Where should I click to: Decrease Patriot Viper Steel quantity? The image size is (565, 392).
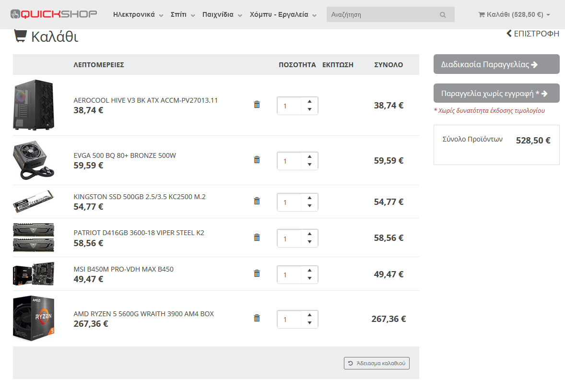309,242
